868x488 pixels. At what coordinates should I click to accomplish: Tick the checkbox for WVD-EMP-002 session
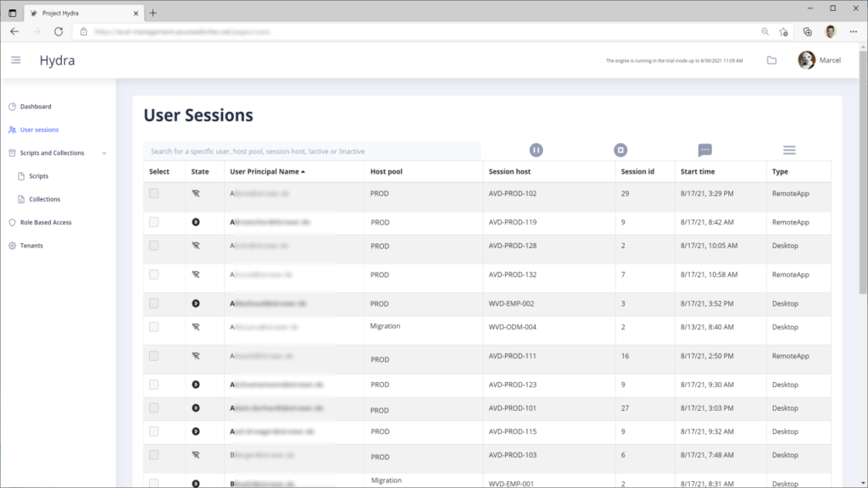point(154,303)
